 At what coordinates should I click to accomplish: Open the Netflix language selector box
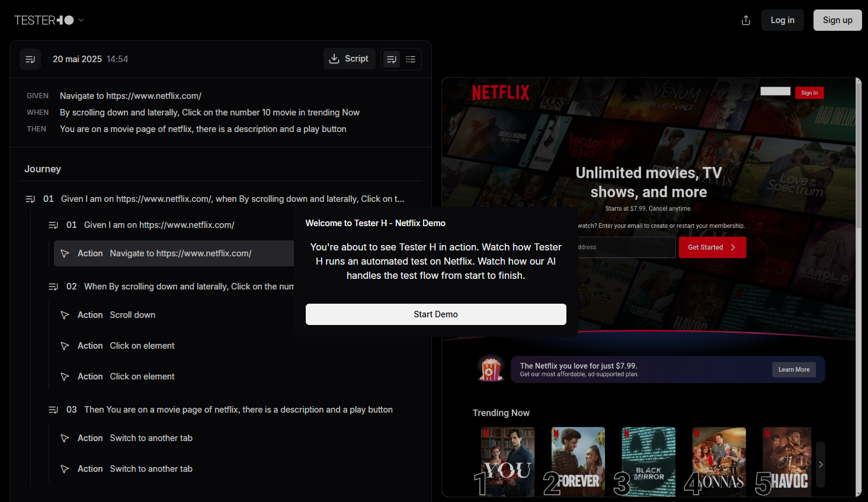coord(776,91)
